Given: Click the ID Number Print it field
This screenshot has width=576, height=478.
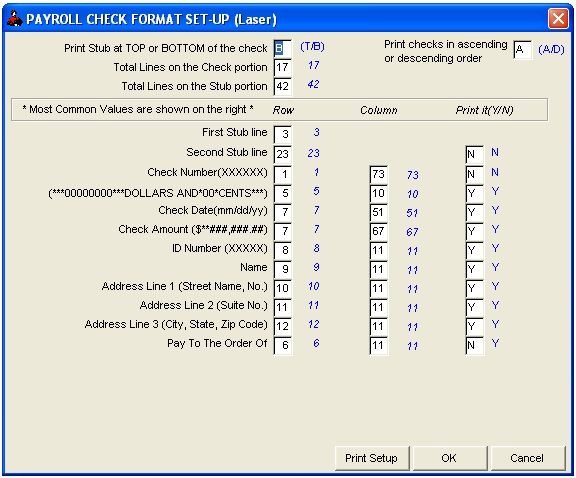Looking at the screenshot, I should [474, 251].
